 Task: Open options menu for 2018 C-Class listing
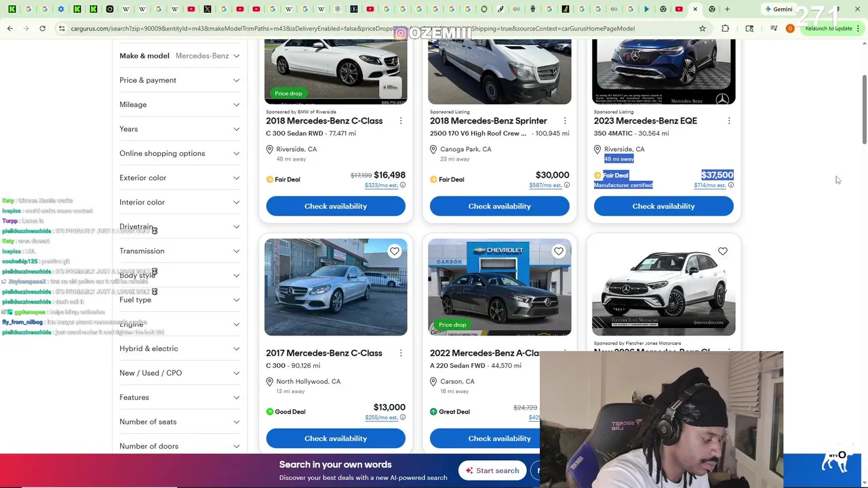pos(401,121)
